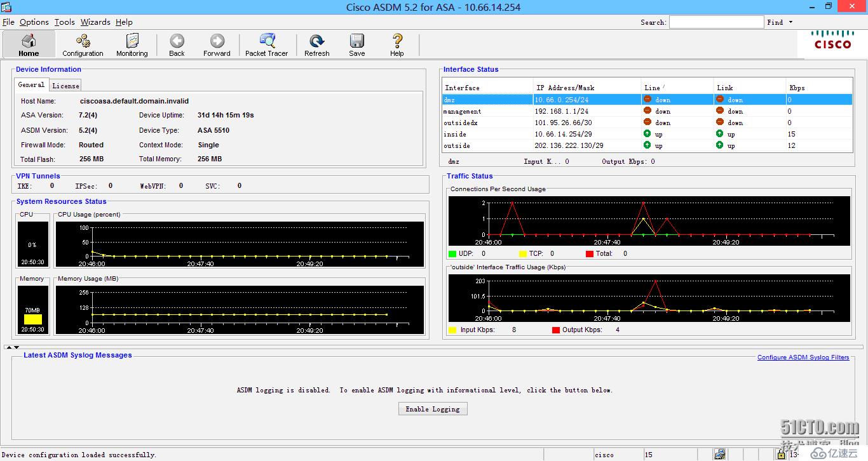Click 'cisco' user in status bar
Viewport: 868px width, 461px height.
604,455
